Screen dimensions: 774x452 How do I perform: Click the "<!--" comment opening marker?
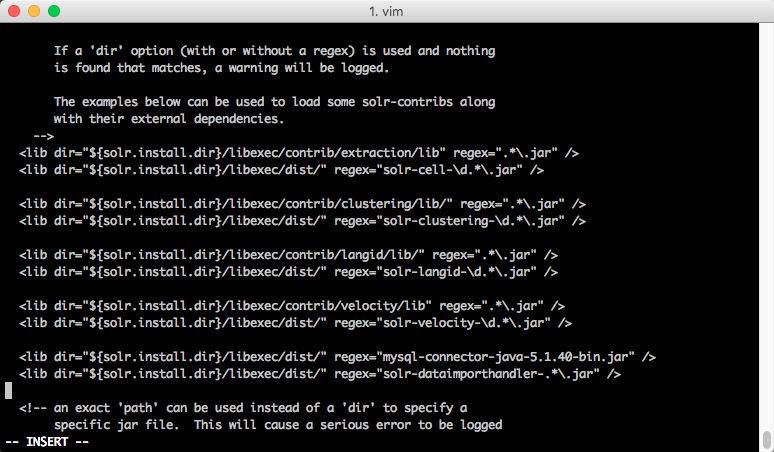[33, 408]
